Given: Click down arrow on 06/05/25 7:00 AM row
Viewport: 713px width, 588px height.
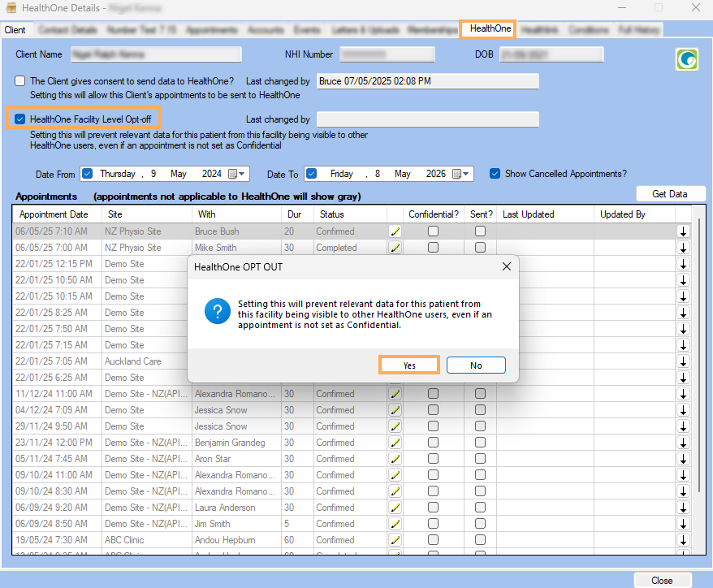Looking at the screenshot, I should pos(683,248).
